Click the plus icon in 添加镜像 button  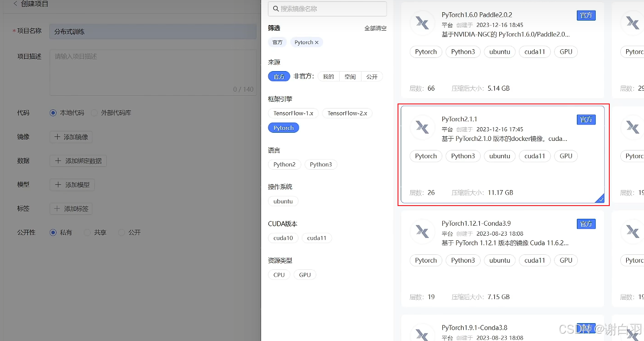pos(57,137)
